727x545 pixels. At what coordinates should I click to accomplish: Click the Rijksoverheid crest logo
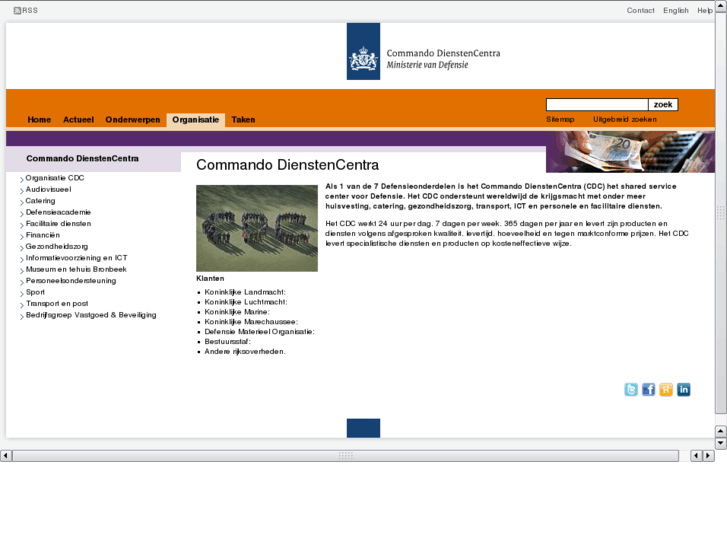tap(364, 51)
